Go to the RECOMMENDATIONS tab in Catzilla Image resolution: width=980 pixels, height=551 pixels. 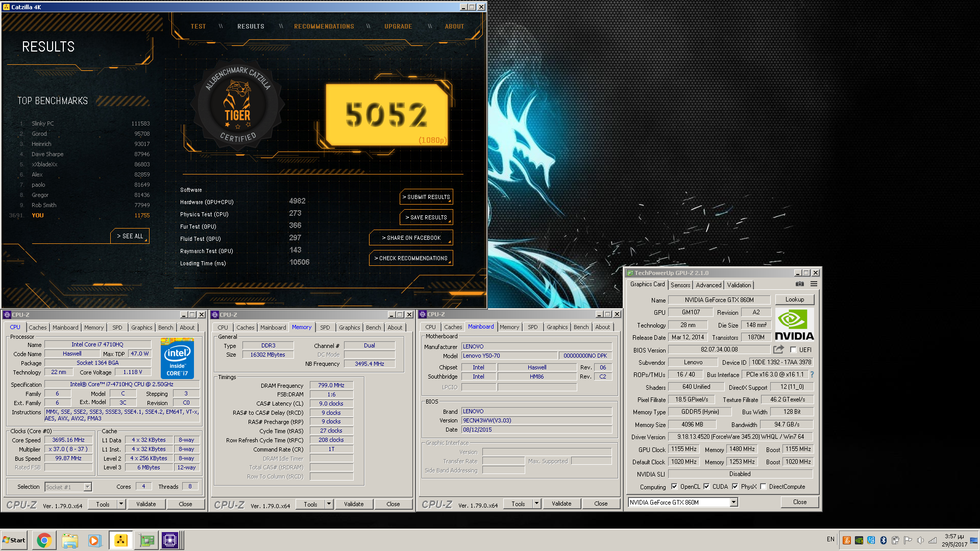(324, 27)
